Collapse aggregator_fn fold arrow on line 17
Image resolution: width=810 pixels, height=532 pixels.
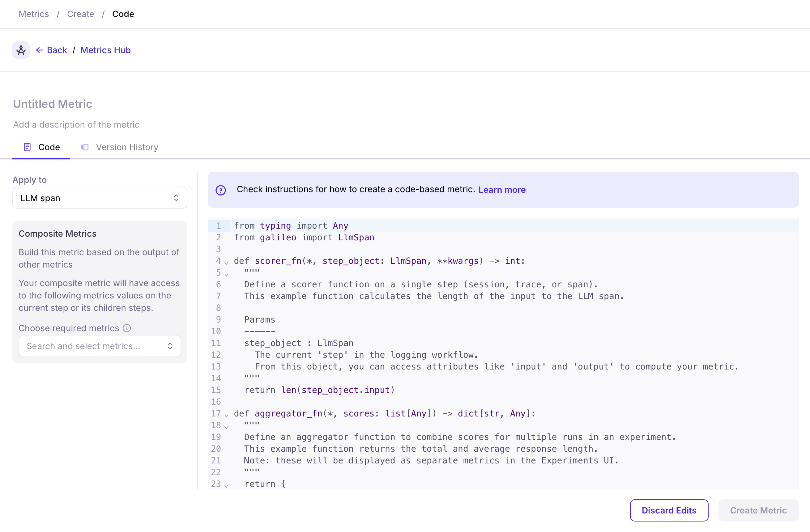[x=226, y=415]
